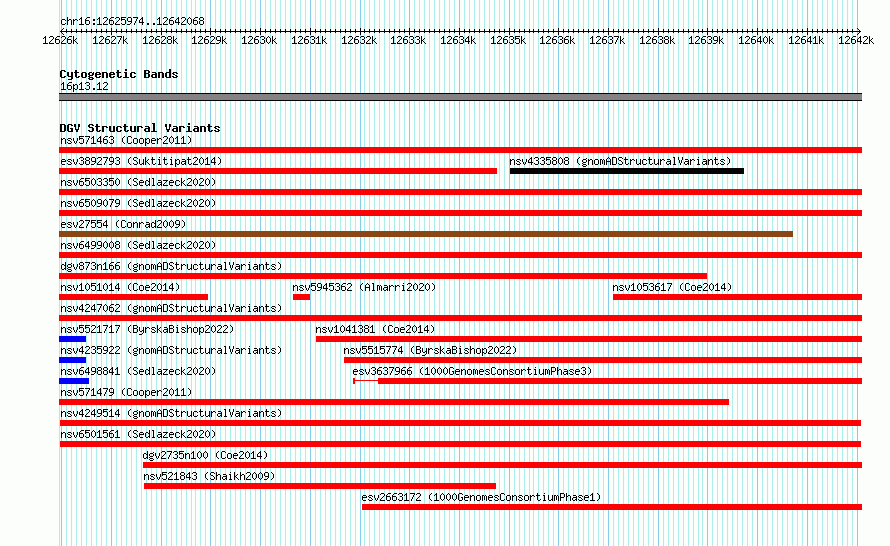Click the blue nsv4235922 gnomAD bar

73,360
